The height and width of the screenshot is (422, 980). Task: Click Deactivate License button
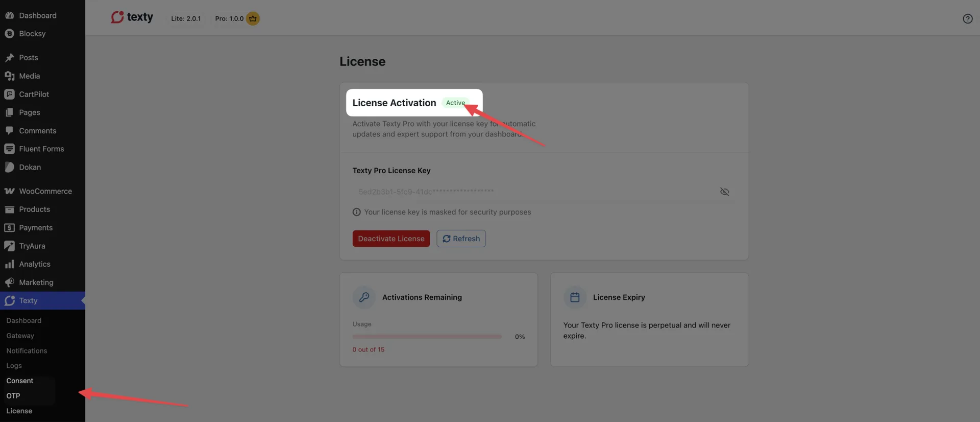tap(391, 239)
